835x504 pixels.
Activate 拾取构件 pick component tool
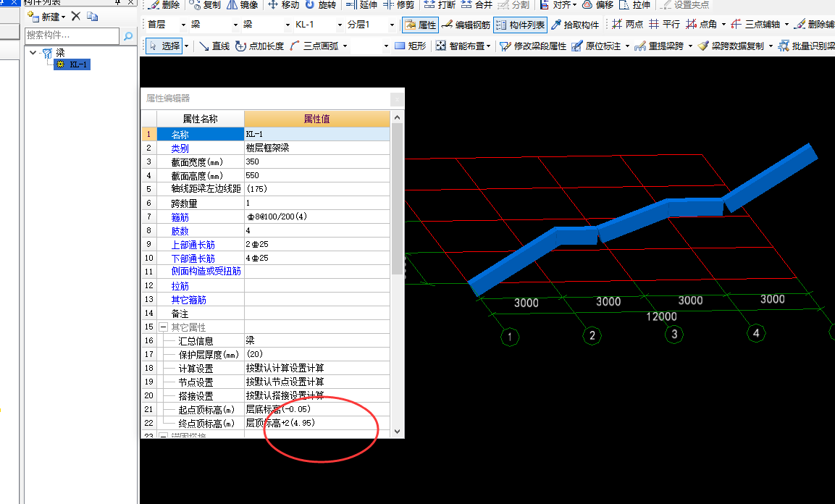(x=575, y=25)
